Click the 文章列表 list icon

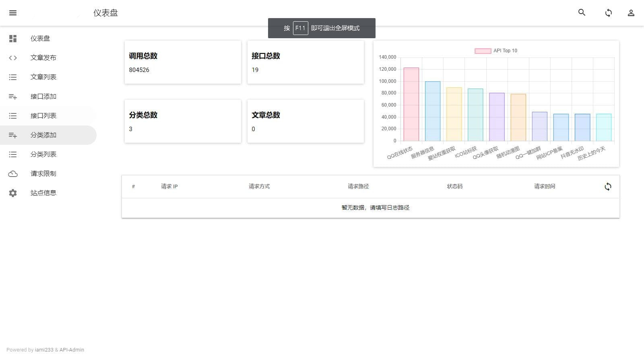(x=13, y=77)
